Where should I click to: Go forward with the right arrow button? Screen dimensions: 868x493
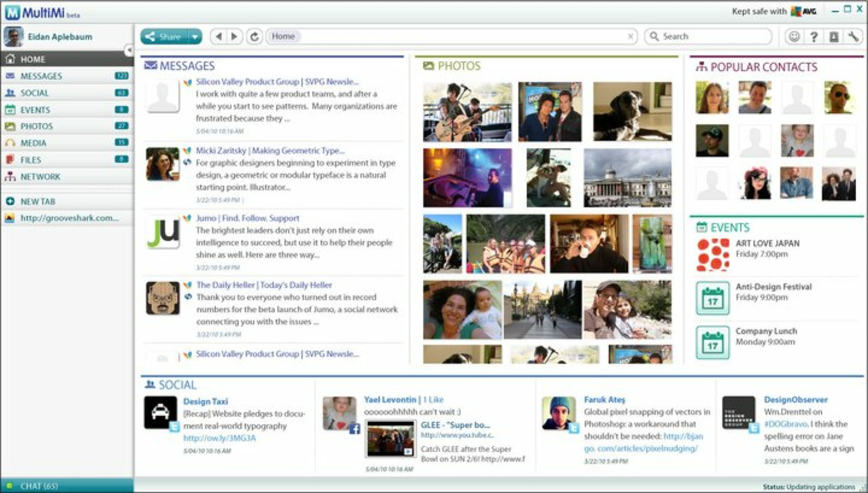[234, 36]
